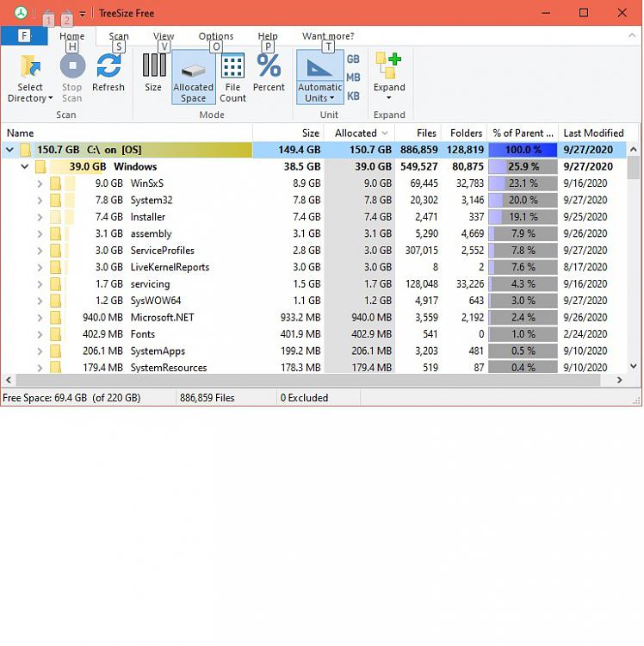Collapse the Windows folder node
Image resolution: width=644 pixels, height=646 pixels.
click(25, 166)
